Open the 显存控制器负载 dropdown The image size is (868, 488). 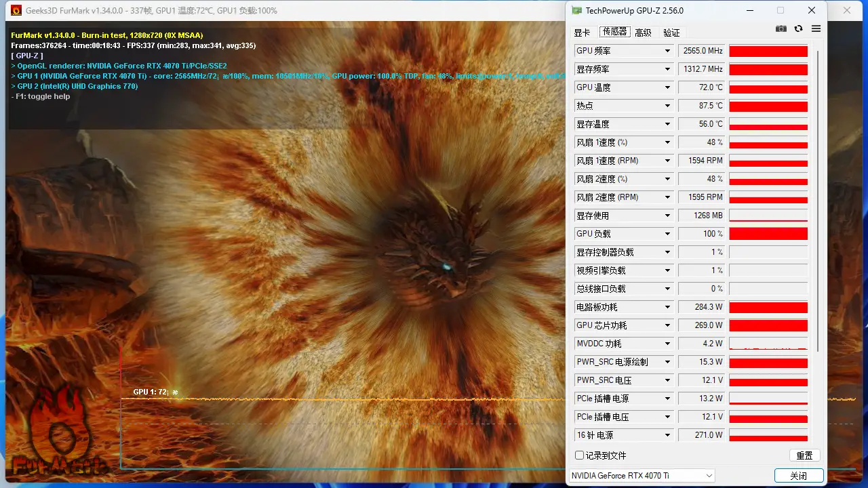(667, 252)
